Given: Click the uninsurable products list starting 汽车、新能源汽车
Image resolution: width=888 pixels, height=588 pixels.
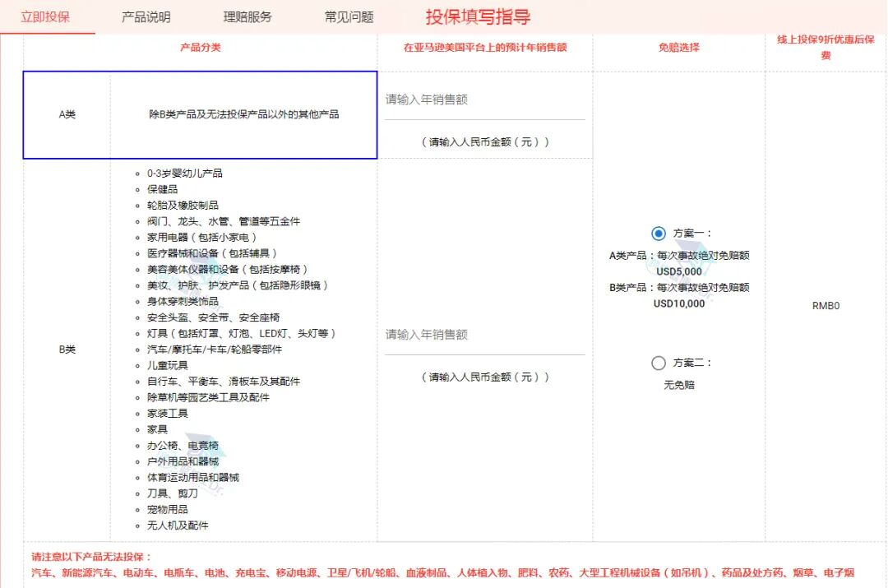Looking at the screenshot, I should (x=442, y=573).
